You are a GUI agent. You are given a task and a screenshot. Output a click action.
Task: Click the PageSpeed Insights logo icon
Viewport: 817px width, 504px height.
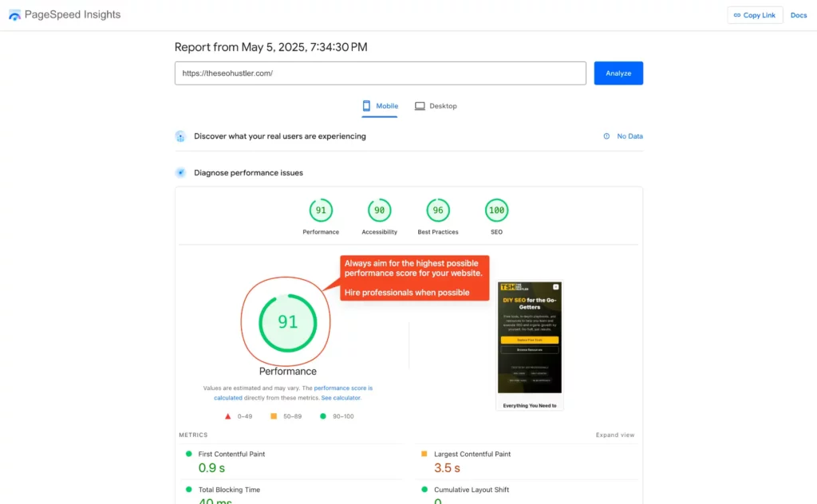(14, 15)
